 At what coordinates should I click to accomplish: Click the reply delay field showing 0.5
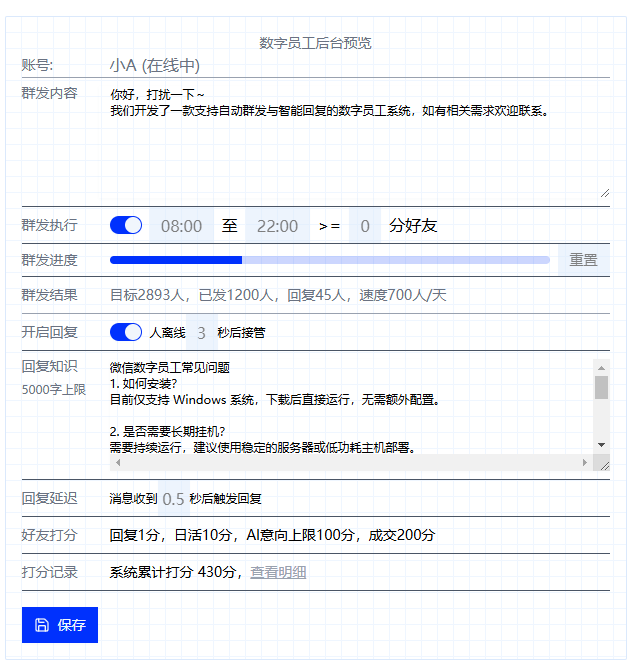174,498
